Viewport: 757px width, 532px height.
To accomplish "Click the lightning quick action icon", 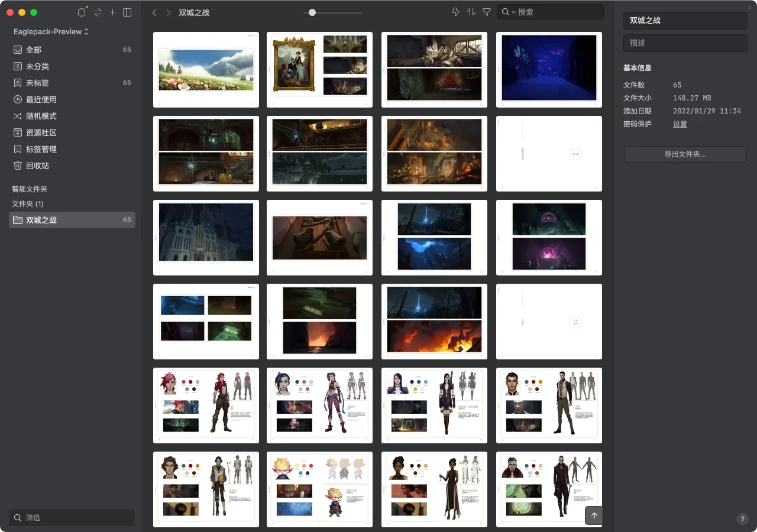I will point(455,12).
